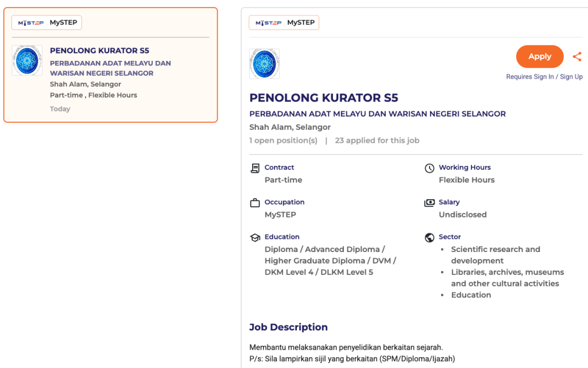Click the employer name in the details panel
588x368 pixels.
[377, 114]
